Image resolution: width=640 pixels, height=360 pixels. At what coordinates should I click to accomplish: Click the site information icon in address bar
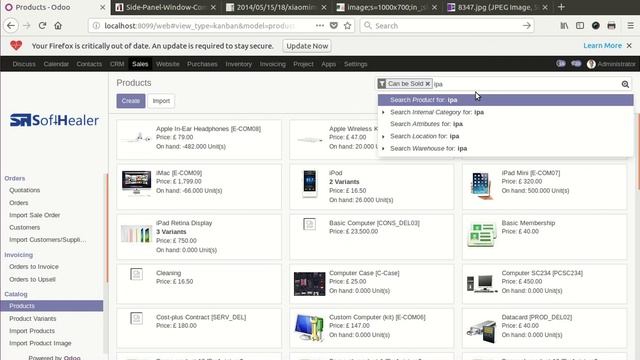96,26
